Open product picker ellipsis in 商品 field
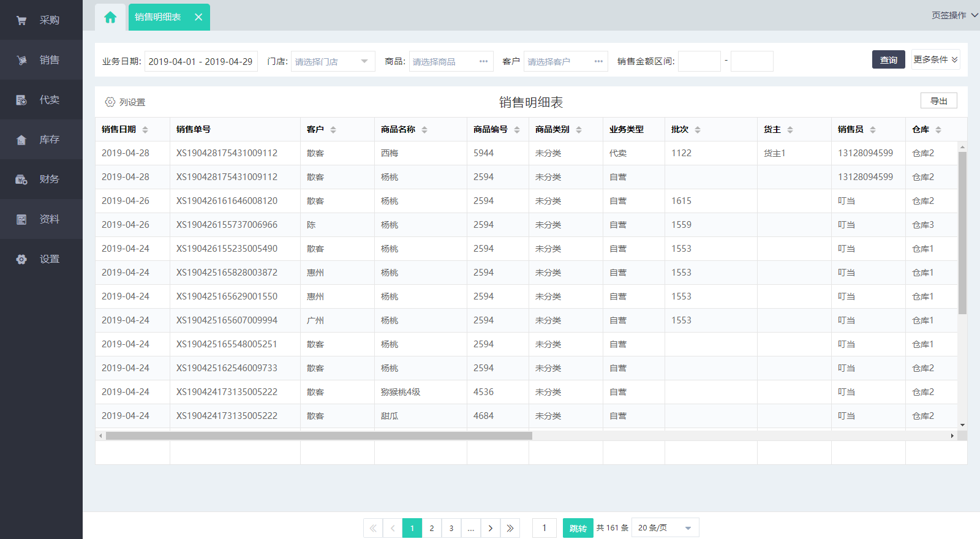This screenshot has width=980, height=539. [483, 61]
